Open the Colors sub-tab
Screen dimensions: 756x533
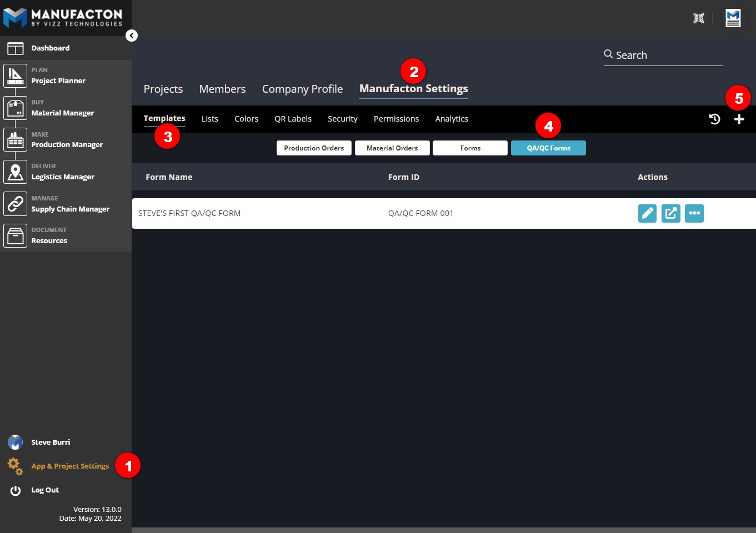246,119
